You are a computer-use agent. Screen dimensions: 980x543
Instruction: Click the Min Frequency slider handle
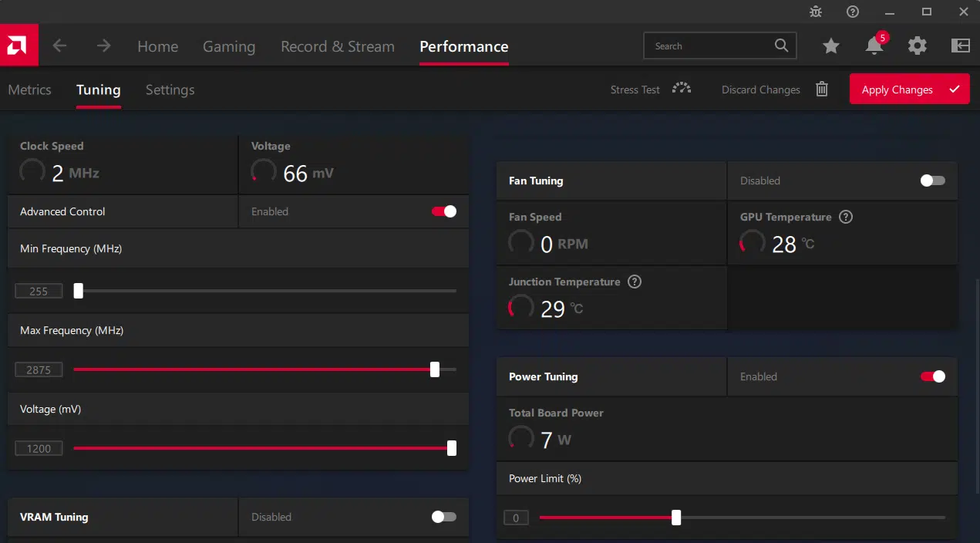[78, 291]
